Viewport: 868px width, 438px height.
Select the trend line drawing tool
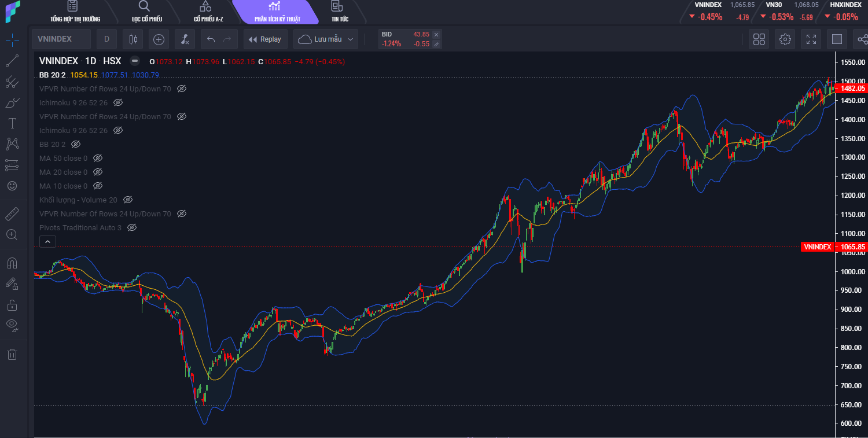(12, 61)
